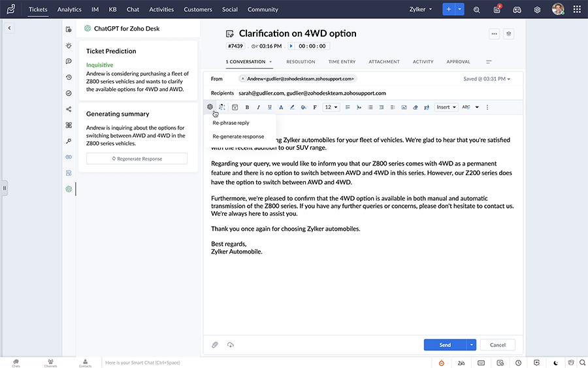The image size is (588, 368).
Task: Toggle night mode moon icon
Action: pos(556,363)
